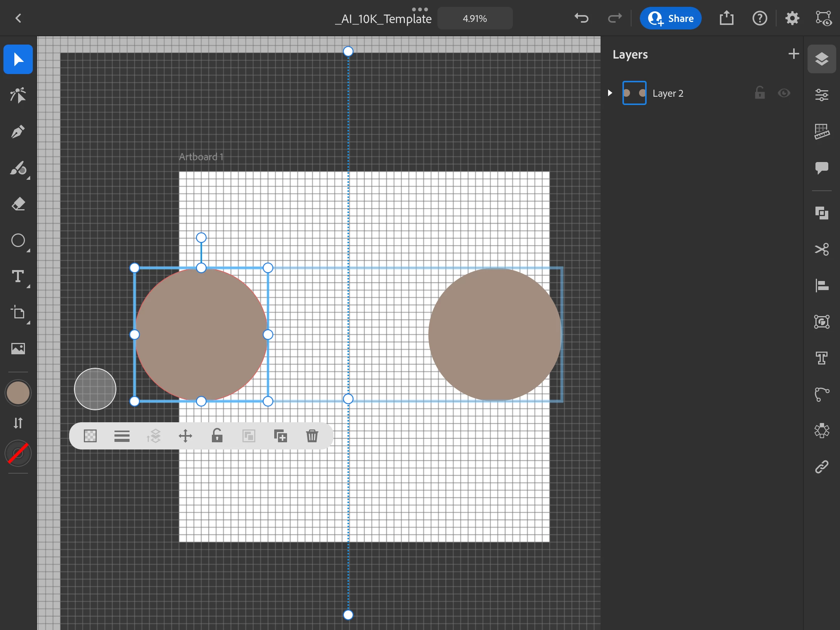Screen dimensions: 840x630
Task: Select the Ellipse shape tool
Action: (18, 240)
